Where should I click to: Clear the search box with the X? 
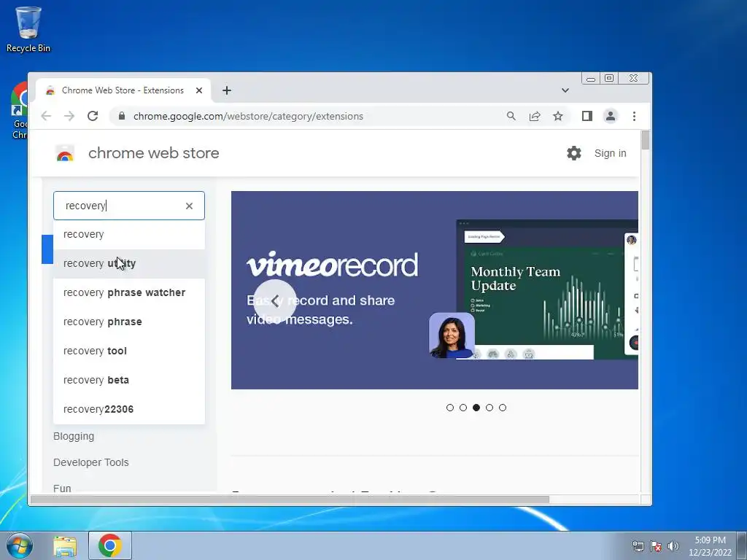[189, 206]
